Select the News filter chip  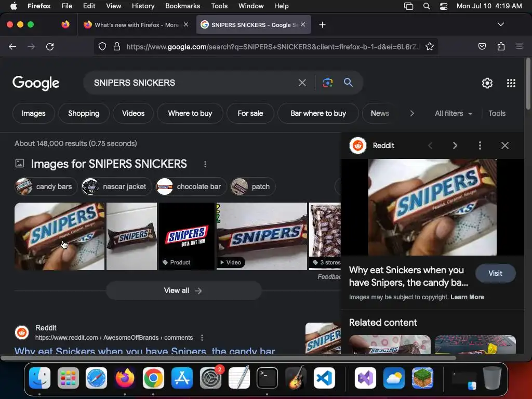pyautogui.click(x=380, y=113)
